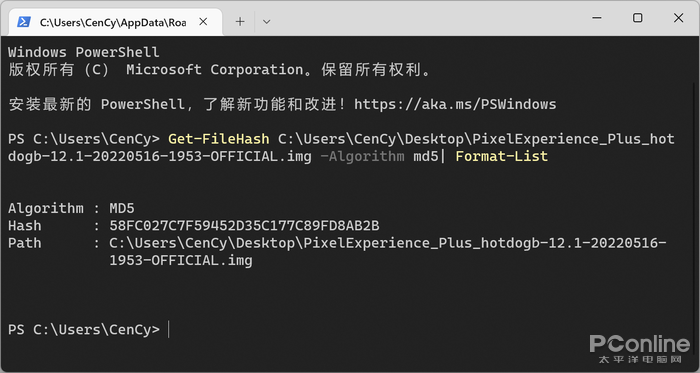Click the PowerShell icon on the tab
This screenshot has width=700, height=373.
click(24, 22)
